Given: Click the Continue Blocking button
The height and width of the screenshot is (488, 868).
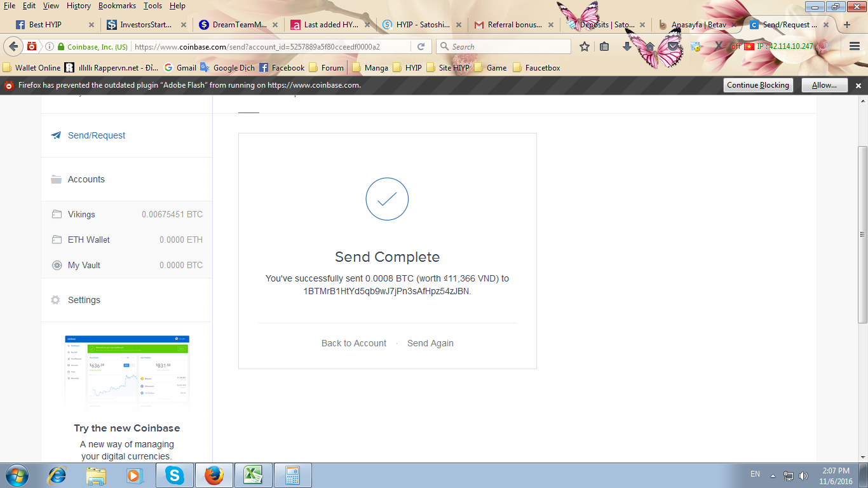Looking at the screenshot, I should click(x=758, y=85).
